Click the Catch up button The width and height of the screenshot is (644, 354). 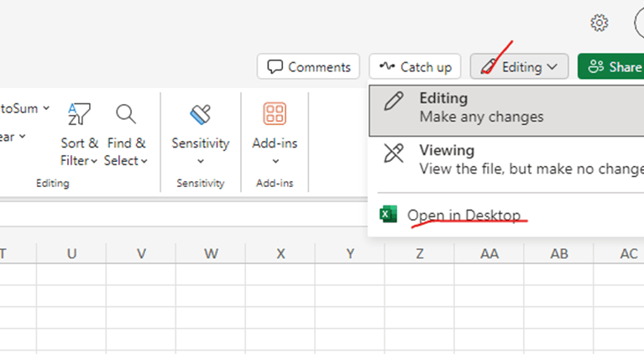click(415, 66)
